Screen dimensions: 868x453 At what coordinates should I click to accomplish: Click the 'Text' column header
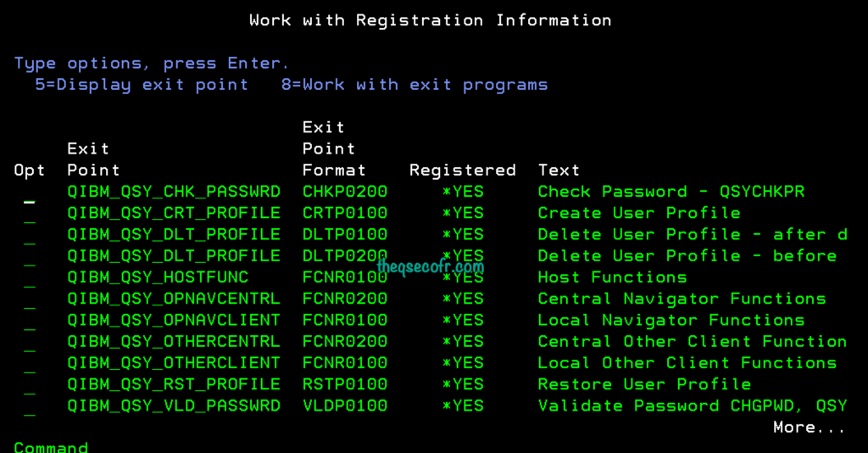pos(559,171)
